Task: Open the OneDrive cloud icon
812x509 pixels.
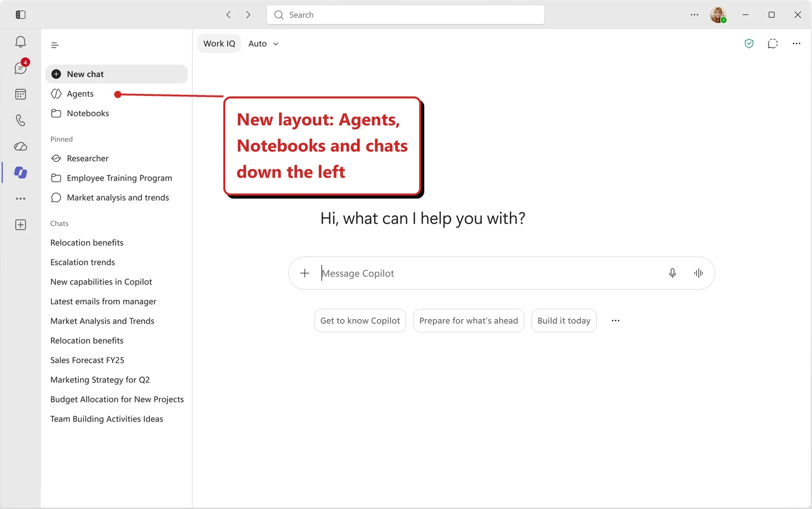Action: [x=20, y=147]
